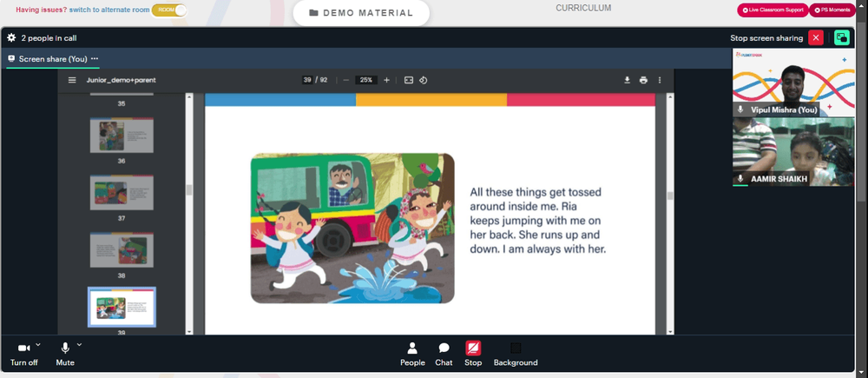
Task: Click the green screen layout icon
Action: pyautogui.click(x=841, y=37)
